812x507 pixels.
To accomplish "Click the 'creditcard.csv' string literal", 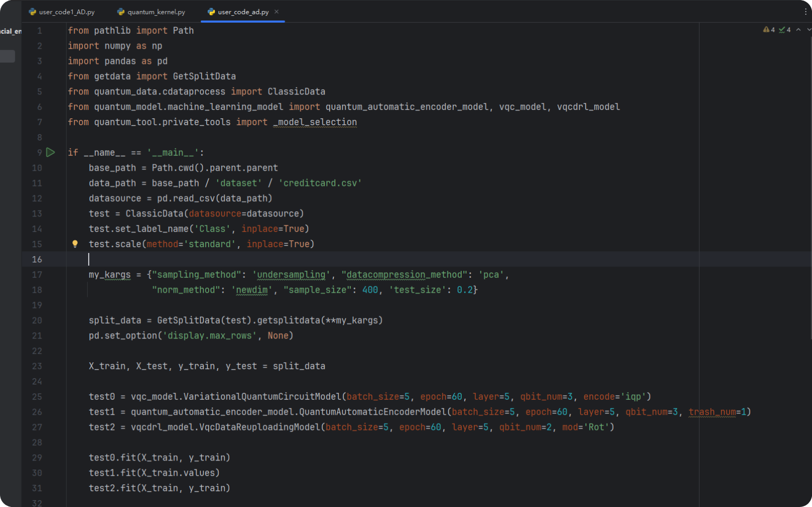I will pyautogui.click(x=320, y=183).
